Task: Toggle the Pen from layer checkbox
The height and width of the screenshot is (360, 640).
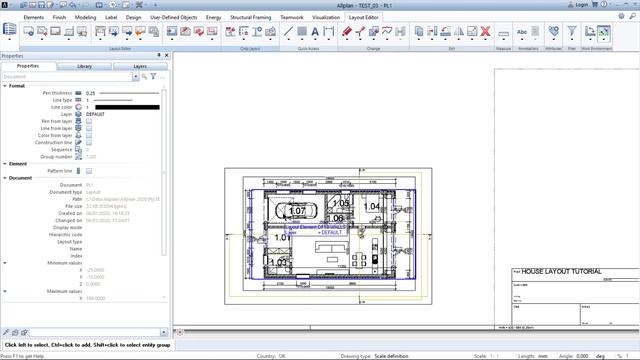Action: coord(89,121)
